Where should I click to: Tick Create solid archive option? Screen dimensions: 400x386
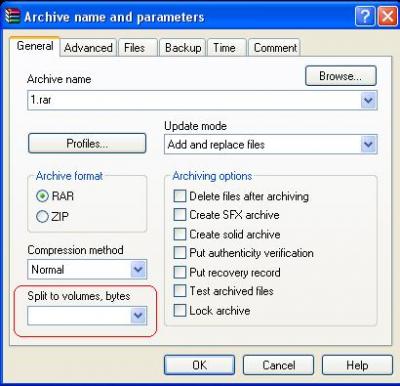180,234
